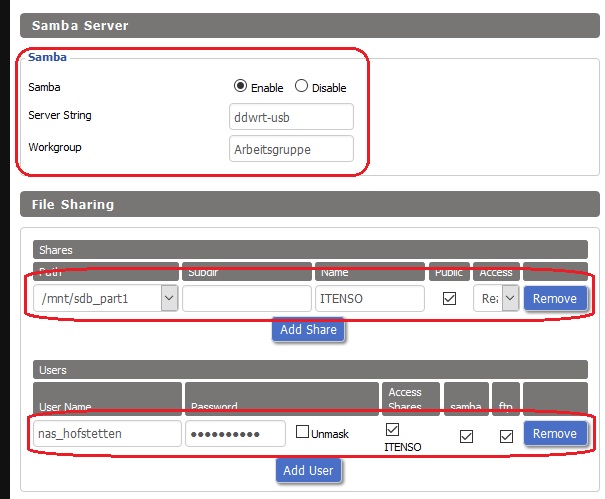Viewport: 605px width, 499px height.
Task: Toggle the ftp checkbox for the user
Action: [507, 436]
